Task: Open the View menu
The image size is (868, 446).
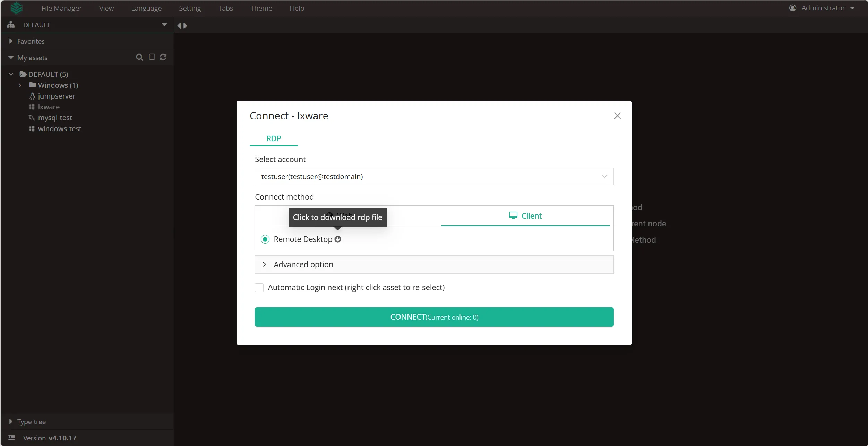Action: (x=106, y=8)
